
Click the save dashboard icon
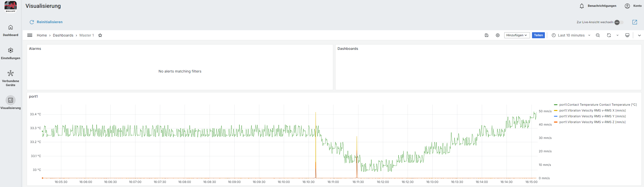point(487,35)
